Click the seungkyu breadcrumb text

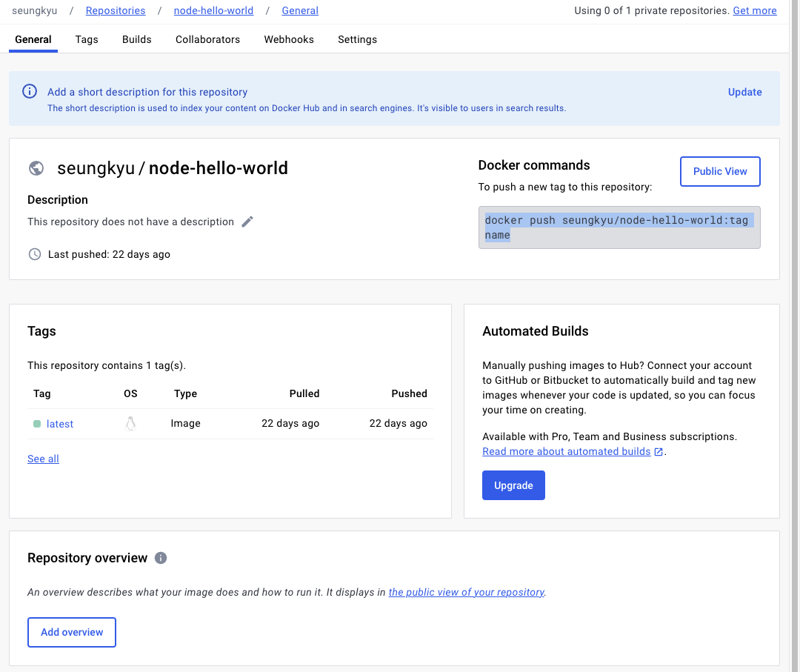(x=35, y=10)
